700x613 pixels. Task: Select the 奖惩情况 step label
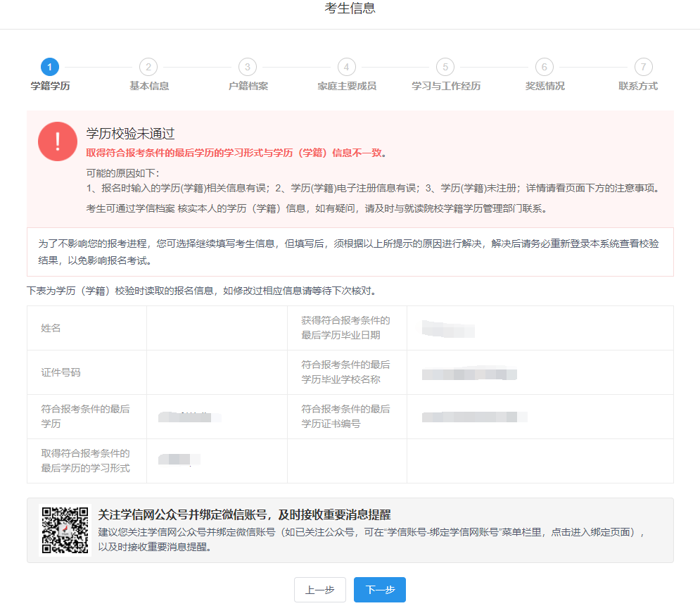click(545, 86)
